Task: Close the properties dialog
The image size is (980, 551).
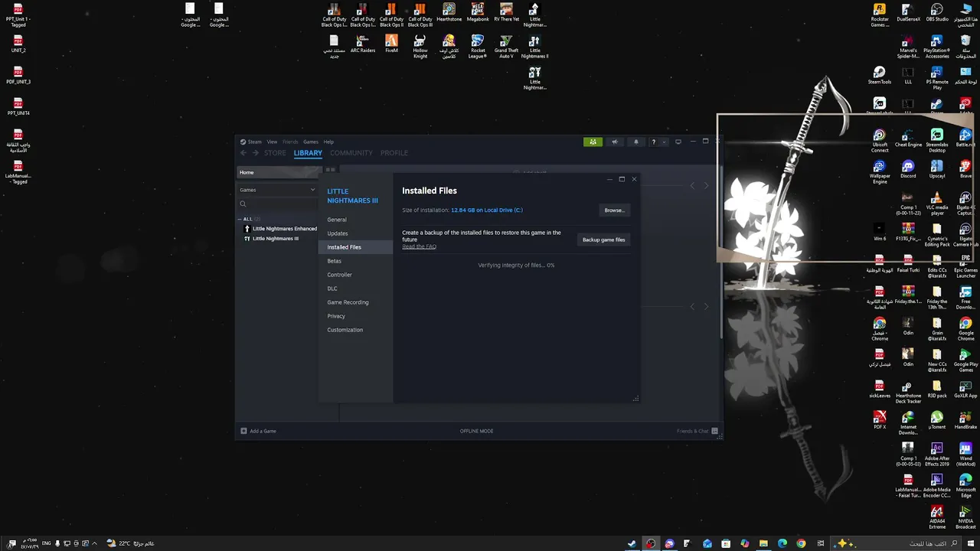Action: tap(634, 179)
